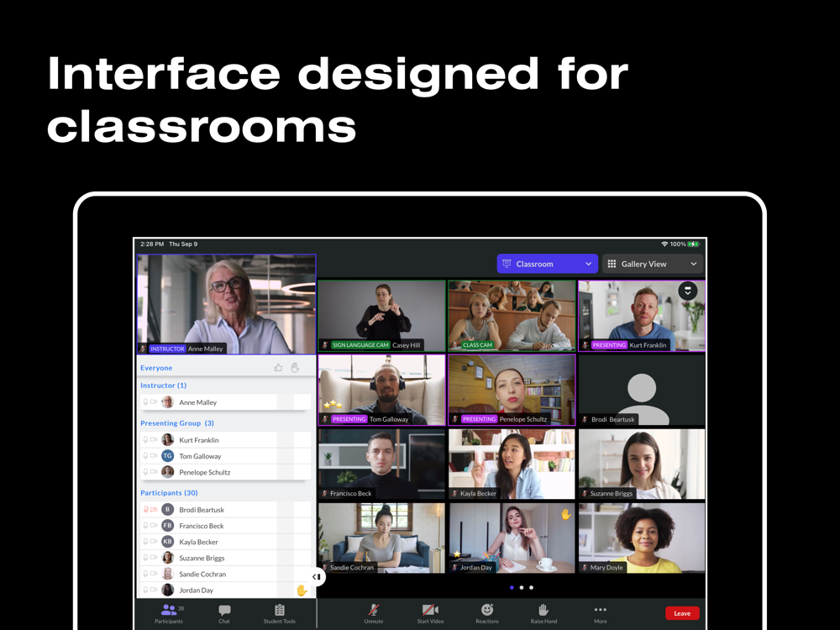
Task: Select Francisco Beck in participant list
Action: pyautogui.click(x=225, y=526)
